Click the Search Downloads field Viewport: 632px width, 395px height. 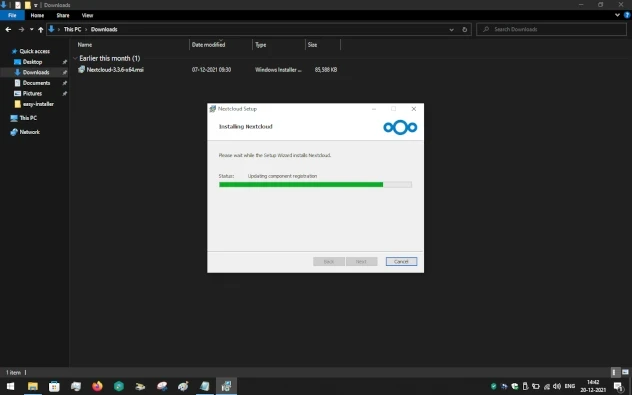point(551,29)
